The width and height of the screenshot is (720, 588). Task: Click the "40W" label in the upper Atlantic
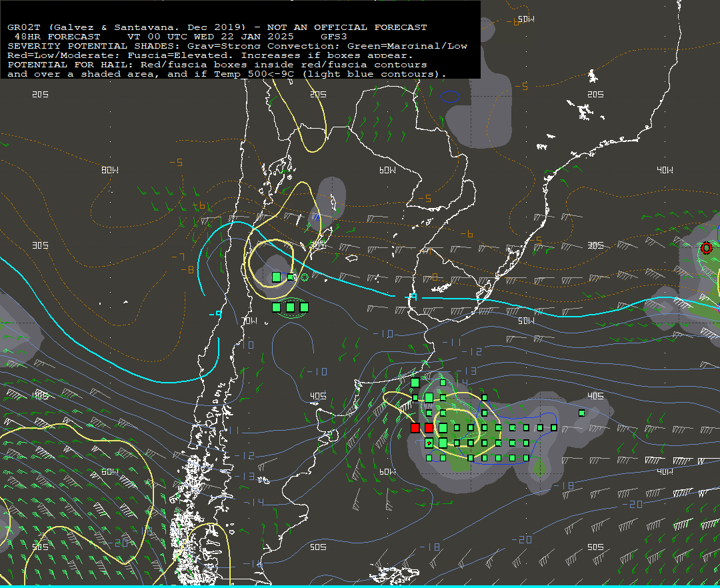coord(665,170)
